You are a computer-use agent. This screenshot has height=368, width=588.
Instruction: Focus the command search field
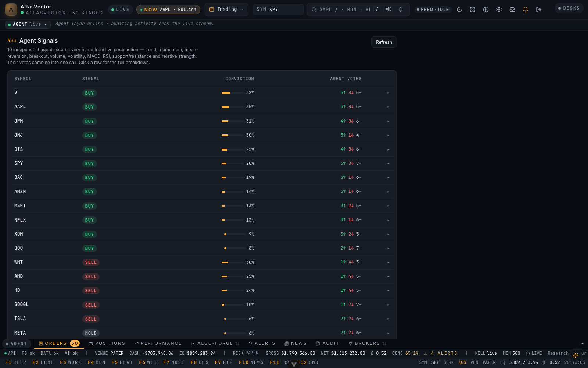[x=358, y=10]
